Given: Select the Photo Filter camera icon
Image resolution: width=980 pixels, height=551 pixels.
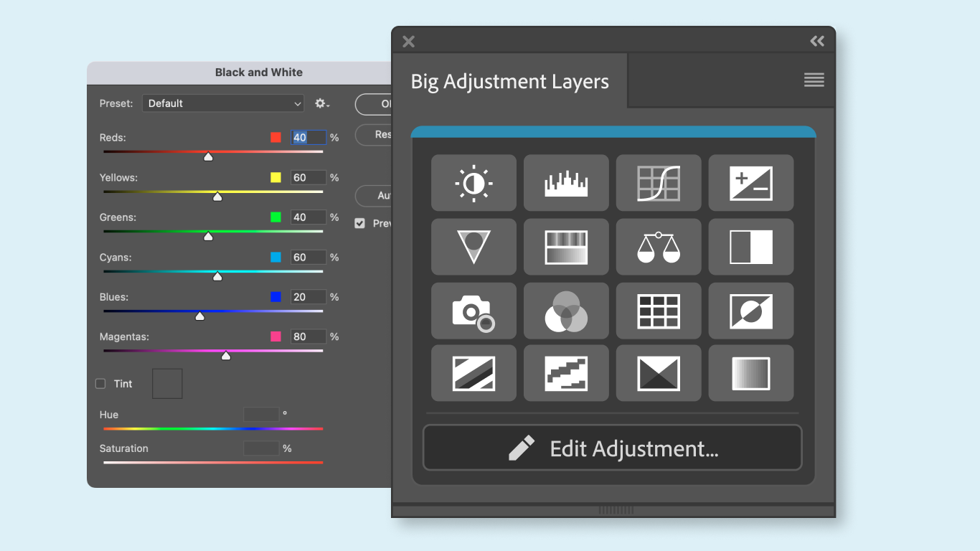Looking at the screenshot, I should pos(473,311).
